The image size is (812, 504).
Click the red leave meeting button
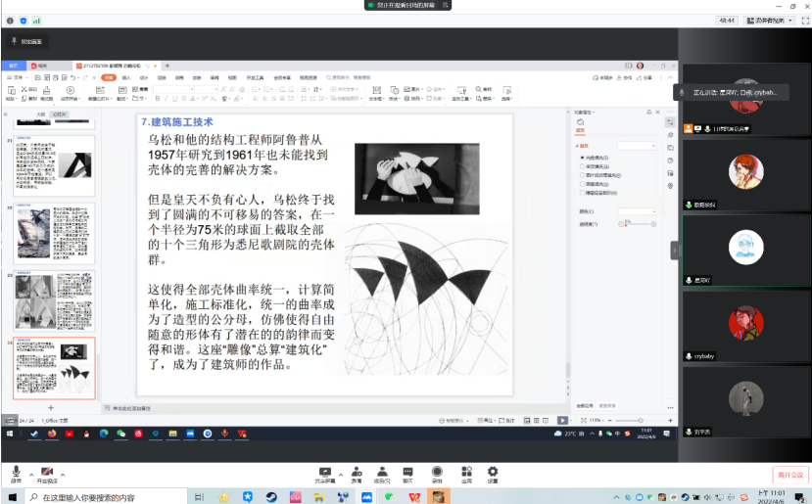point(790,475)
